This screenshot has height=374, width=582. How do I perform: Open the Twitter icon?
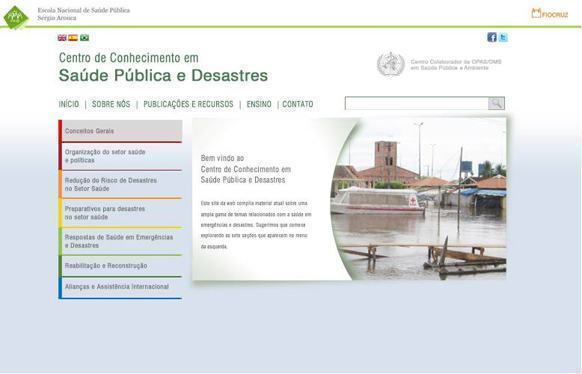click(503, 37)
